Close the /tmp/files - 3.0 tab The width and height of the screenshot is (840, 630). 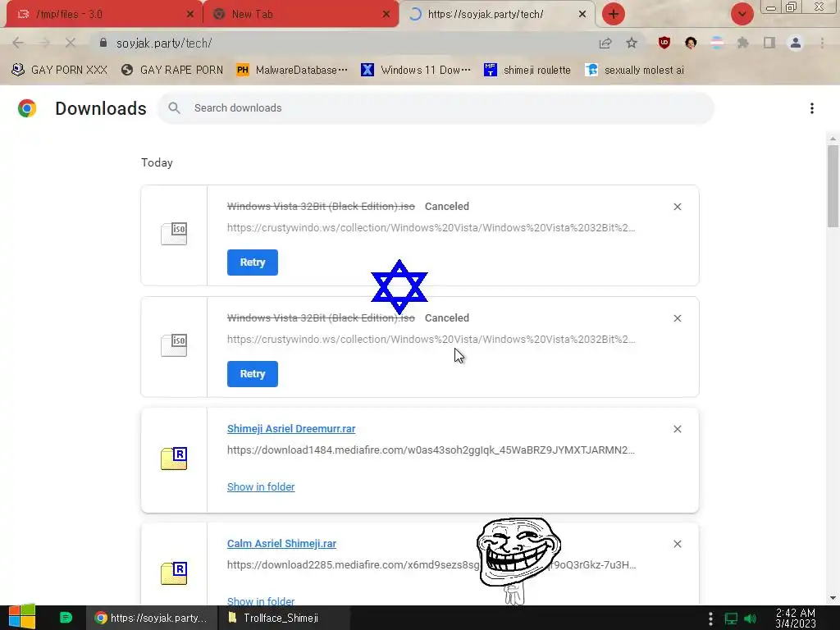[x=189, y=15]
